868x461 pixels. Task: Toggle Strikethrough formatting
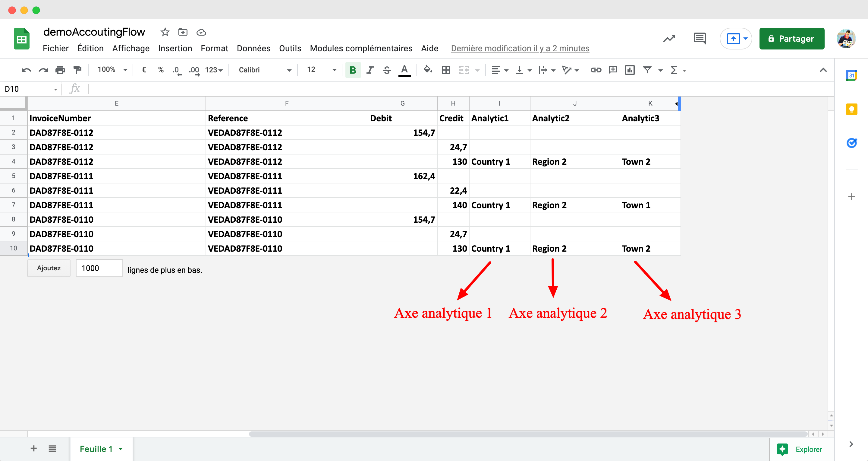pos(387,70)
